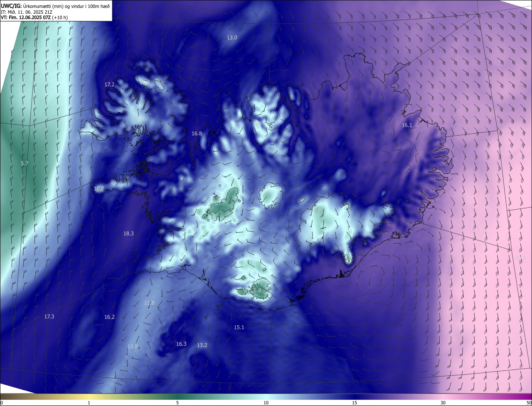This screenshot has width=532, height=406.
Task: Click the 17.3 value label
Action: [x=49, y=317]
